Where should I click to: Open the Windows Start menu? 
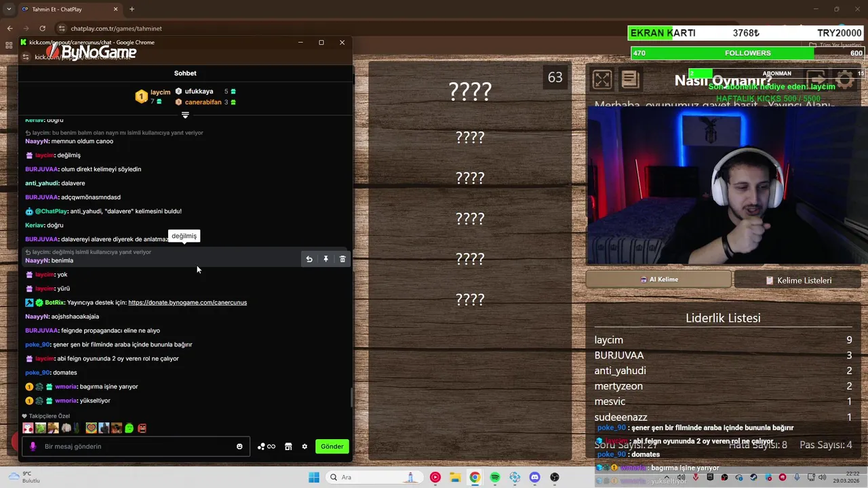pyautogui.click(x=313, y=477)
